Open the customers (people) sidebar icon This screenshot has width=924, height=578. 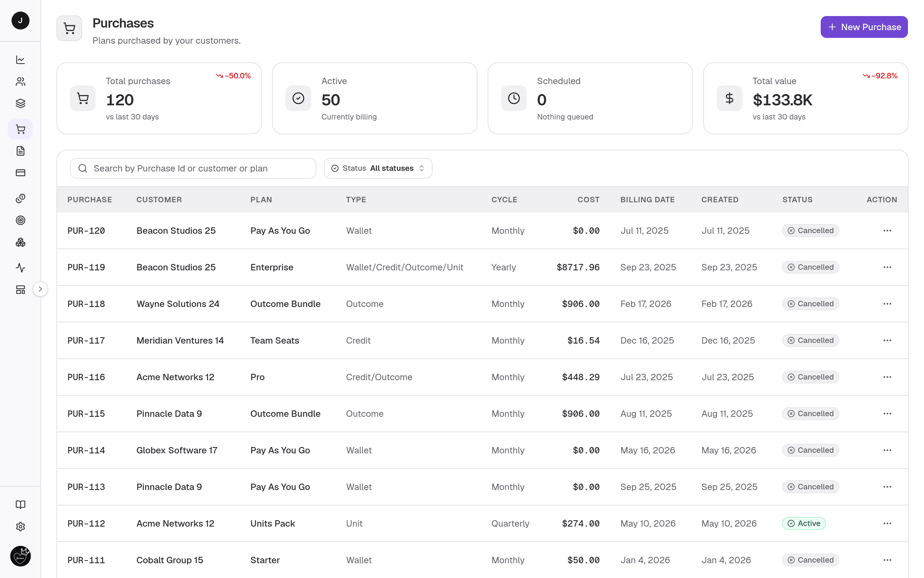[20, 82]
